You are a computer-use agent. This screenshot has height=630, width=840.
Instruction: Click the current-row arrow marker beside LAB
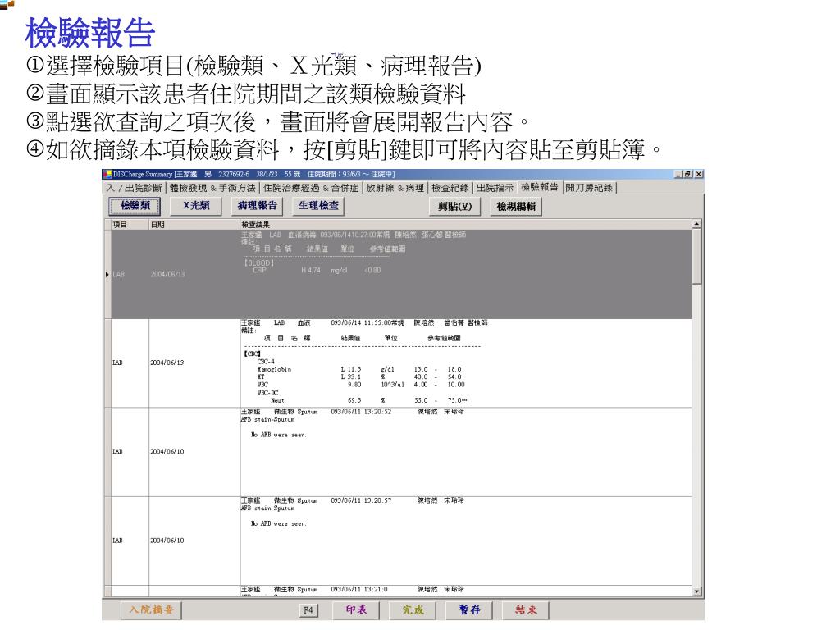click(x=107, y=274)
